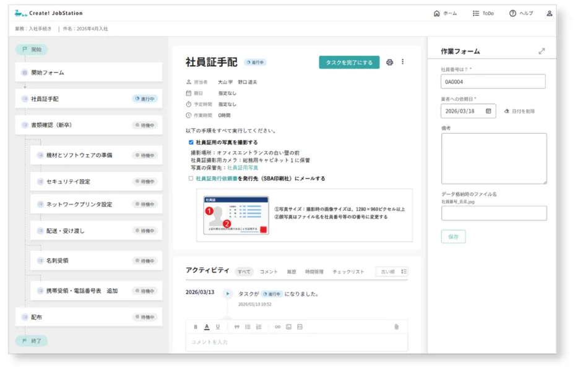This screenshot has width=588, height=378.
Task: Select 開始フォーム in the flow
Action: point(89,73)
